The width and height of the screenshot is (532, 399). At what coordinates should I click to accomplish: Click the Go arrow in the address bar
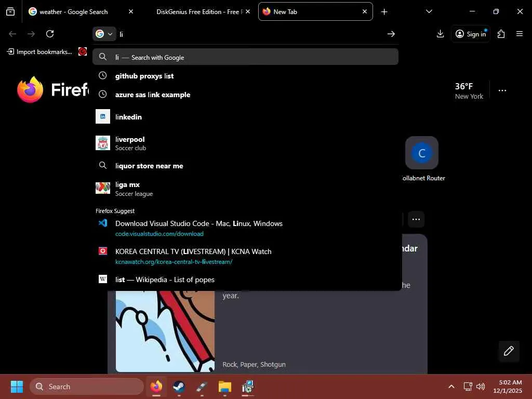tap(391, 34)
